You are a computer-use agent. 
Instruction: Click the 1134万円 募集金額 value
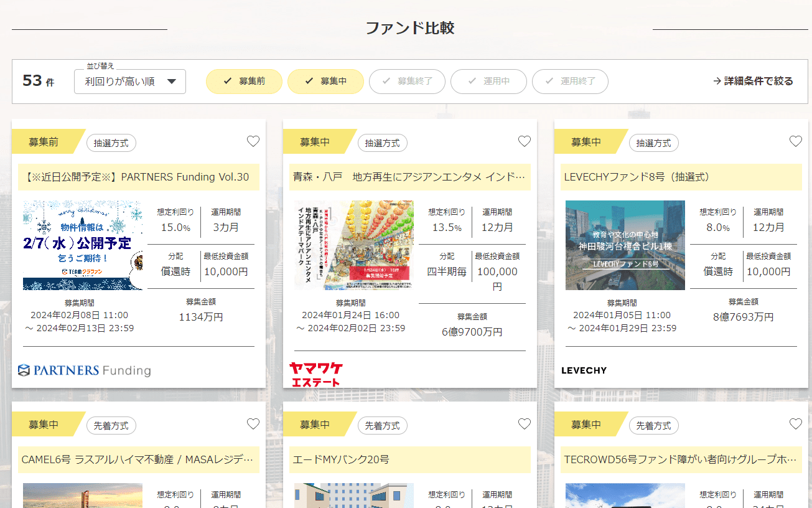201,317
